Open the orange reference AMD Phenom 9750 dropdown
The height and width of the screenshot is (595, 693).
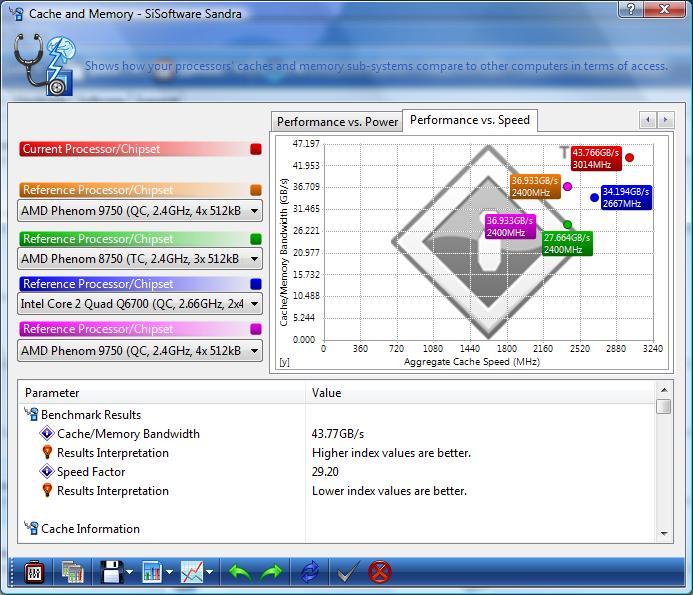pos(140,211)
